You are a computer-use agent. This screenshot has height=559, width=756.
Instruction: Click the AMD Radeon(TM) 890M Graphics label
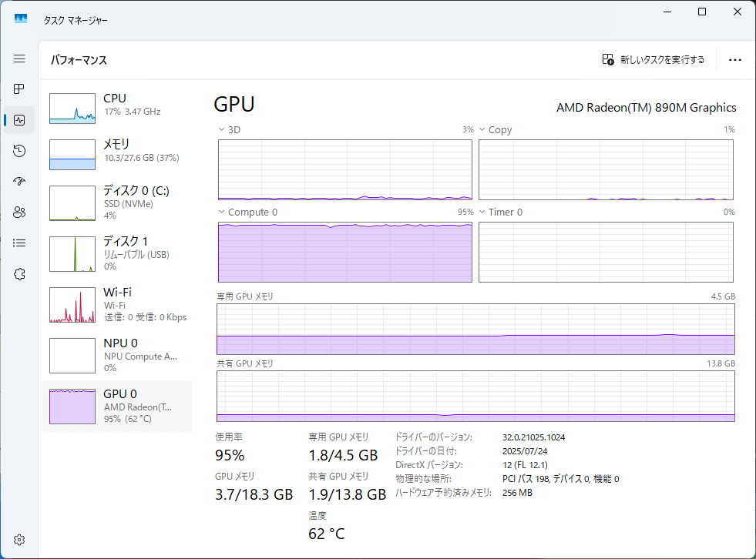pyautogui.click(x=646, y=108)
